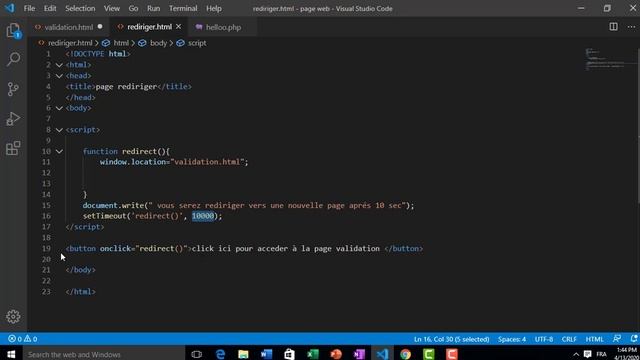Open the Extensions view
Screen dimensions: 640x360
click(x=13, y=148)
